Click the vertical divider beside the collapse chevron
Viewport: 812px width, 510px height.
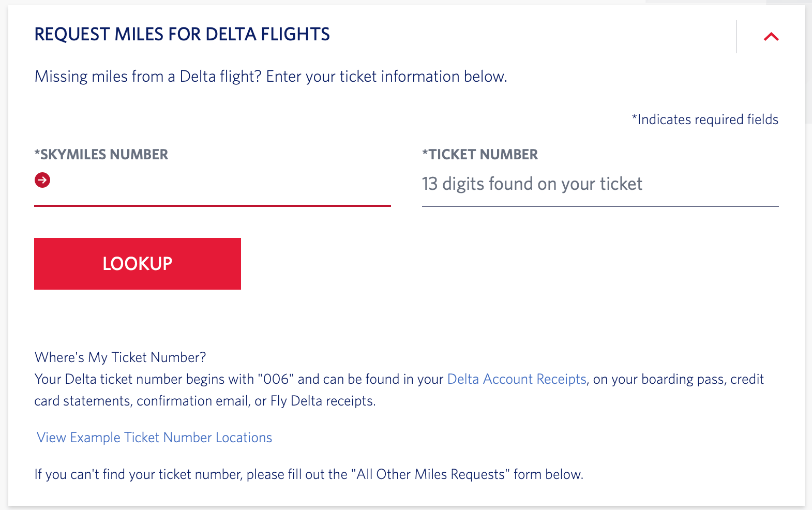pos(736,37)
